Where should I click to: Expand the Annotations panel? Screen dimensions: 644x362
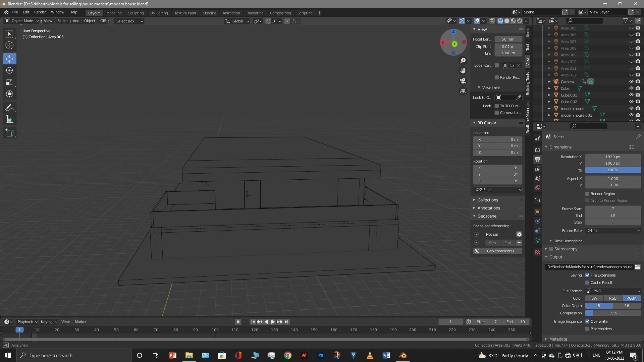488,208
